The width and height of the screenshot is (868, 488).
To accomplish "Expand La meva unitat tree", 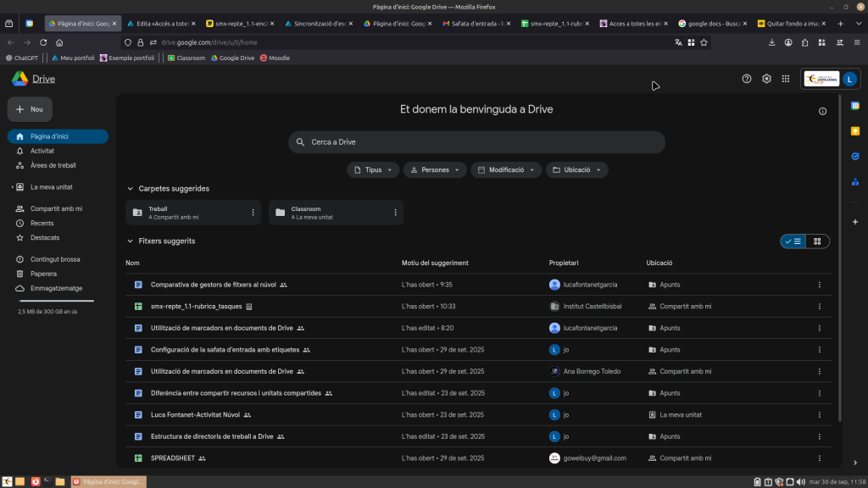I will [x=13, y=187].
